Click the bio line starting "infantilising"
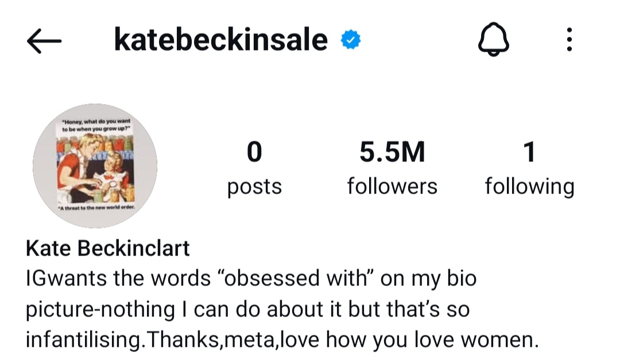The width and height of the screenshot is (620, 364). tap(282, 340)
